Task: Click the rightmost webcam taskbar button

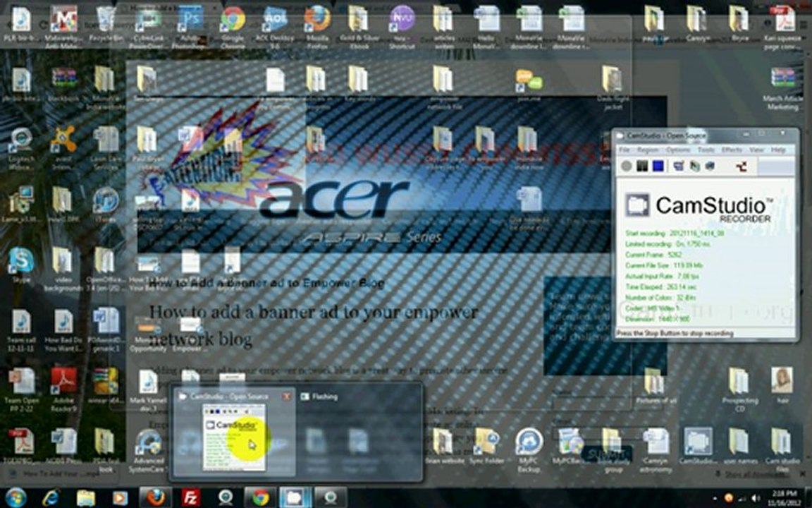Action: click(x=330, y=497)
